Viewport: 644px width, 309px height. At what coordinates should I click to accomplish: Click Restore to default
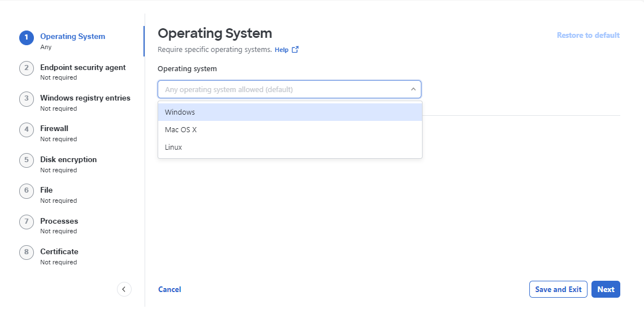point(588,36)
